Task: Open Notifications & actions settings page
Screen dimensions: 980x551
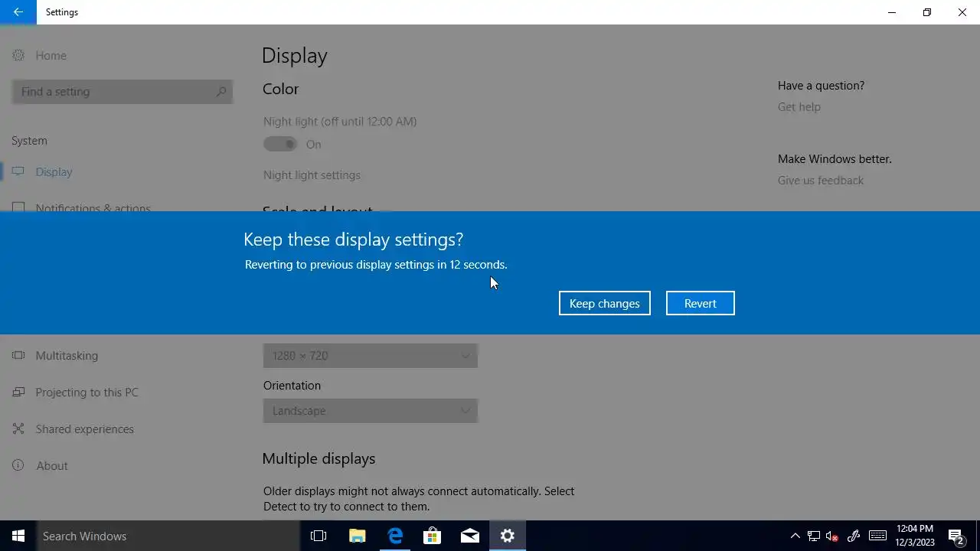Action: point(92,207)
